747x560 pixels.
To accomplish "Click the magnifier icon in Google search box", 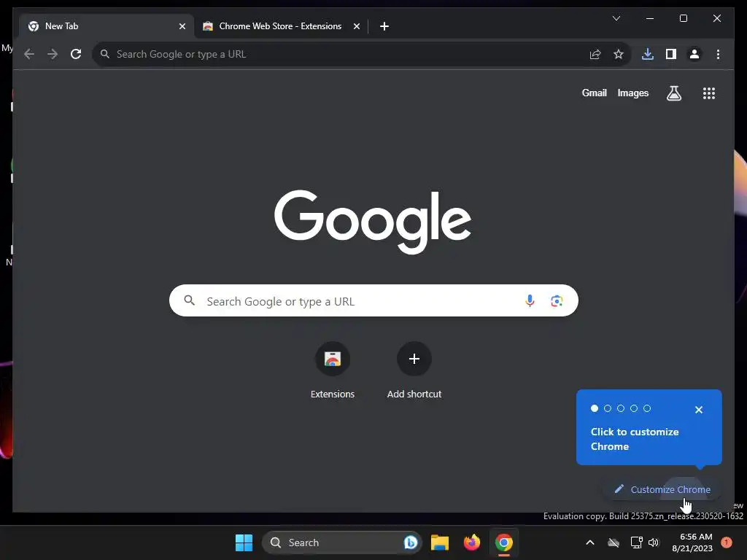I will click(x=189, y=300).
